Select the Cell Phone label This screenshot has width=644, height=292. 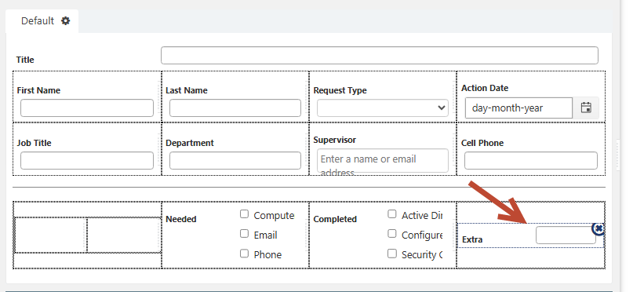[482, 143]
